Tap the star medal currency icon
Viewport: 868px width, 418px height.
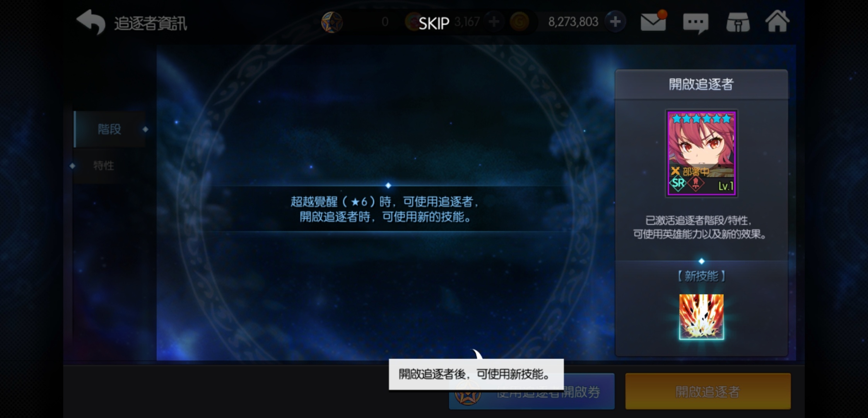click(332, 22)
